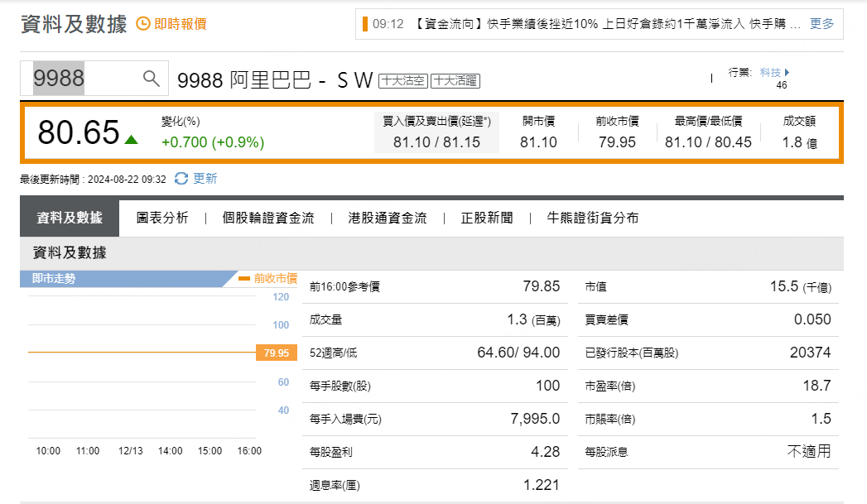Open the 更多 news link
Viewport: 867px width, 504px height.
pos(821,24)
